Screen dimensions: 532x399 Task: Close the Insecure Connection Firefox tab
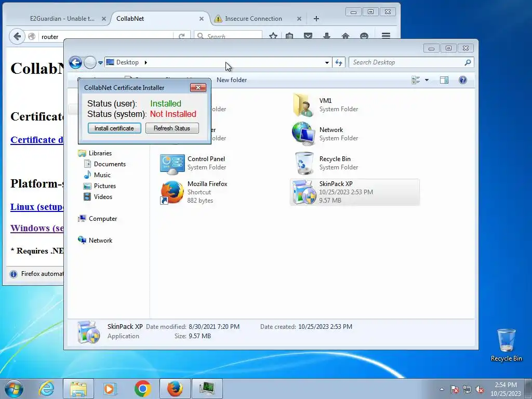pos(299,19)
